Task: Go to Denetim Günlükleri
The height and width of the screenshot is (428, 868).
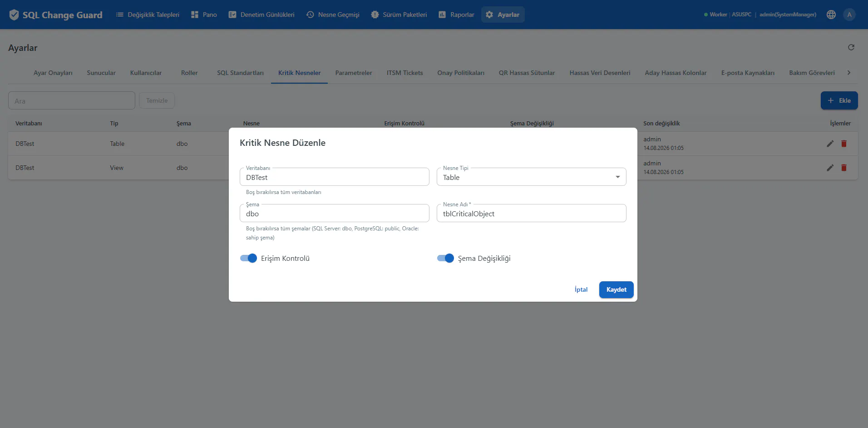Action: pyautogui.click(x=261, y=15)
